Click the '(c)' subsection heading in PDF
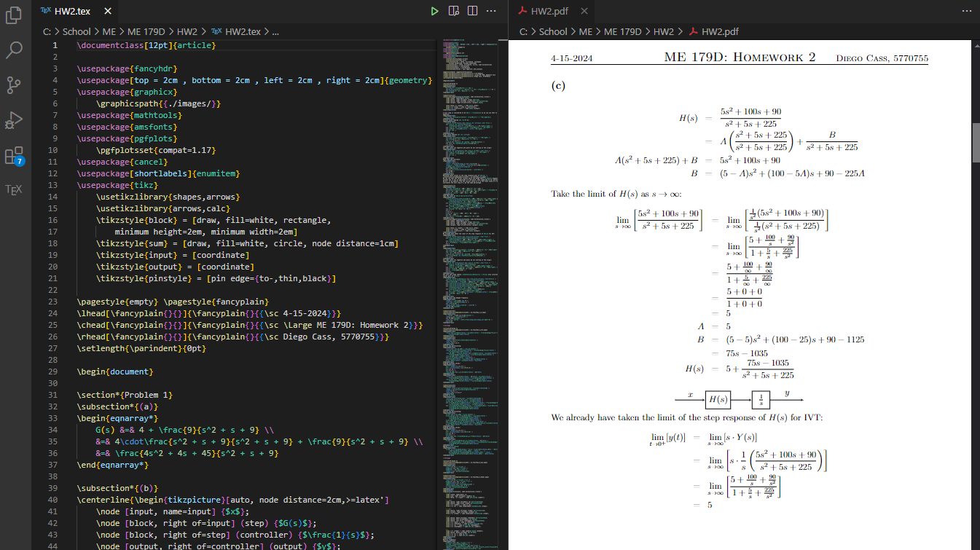The height and width of the screenshot is (550, 980). click(558, 85)
